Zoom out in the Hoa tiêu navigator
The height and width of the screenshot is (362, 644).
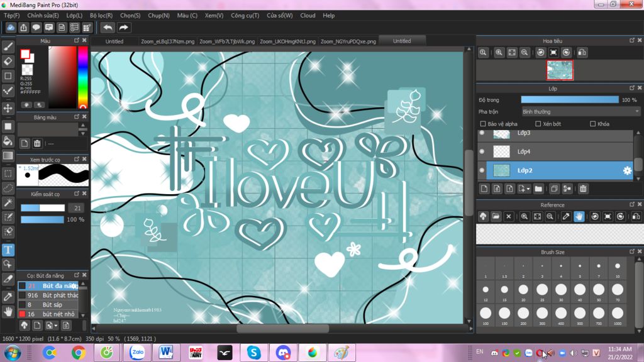525,53
